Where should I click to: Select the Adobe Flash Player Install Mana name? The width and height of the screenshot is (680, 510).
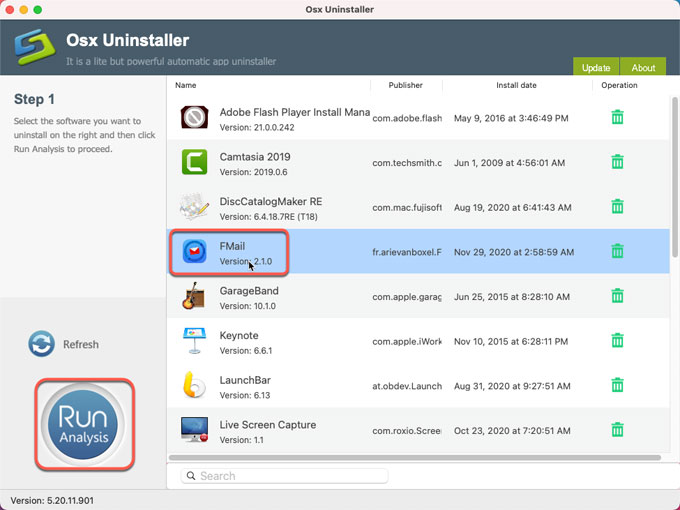295,112
